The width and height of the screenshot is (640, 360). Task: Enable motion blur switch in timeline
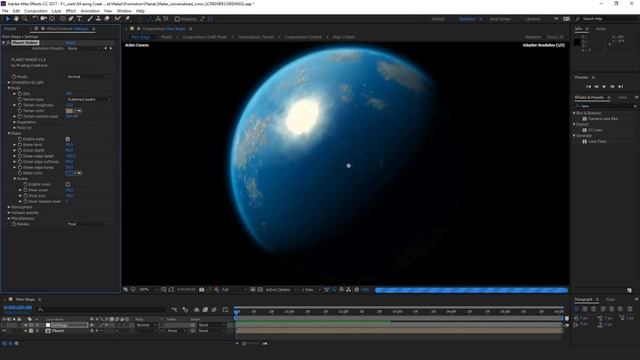tap(214, 310)
